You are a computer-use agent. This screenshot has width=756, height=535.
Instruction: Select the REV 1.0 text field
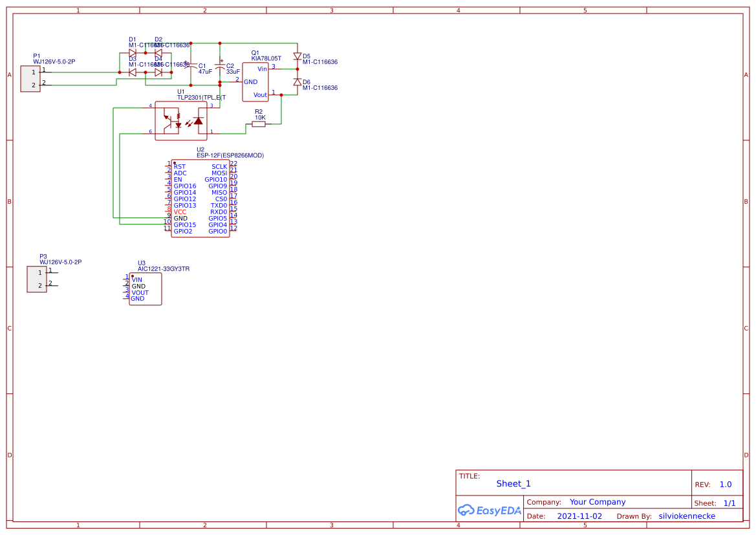point(724,483)
